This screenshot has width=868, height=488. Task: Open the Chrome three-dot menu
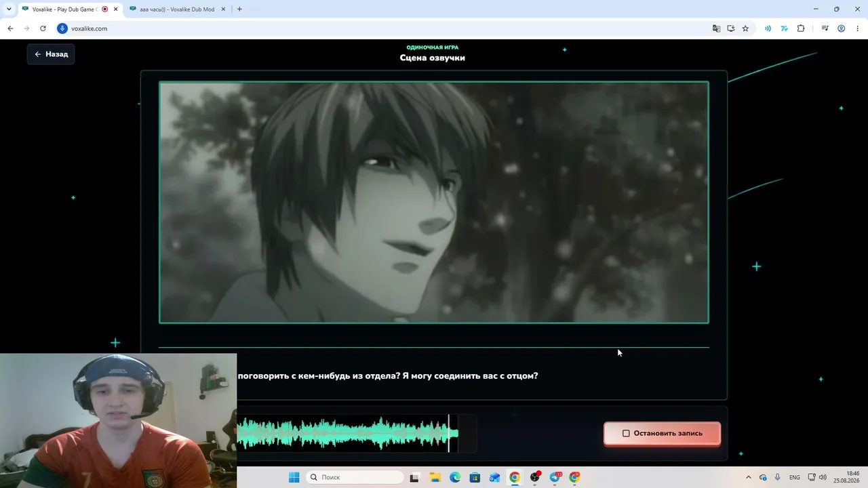[x=856, y=28]
